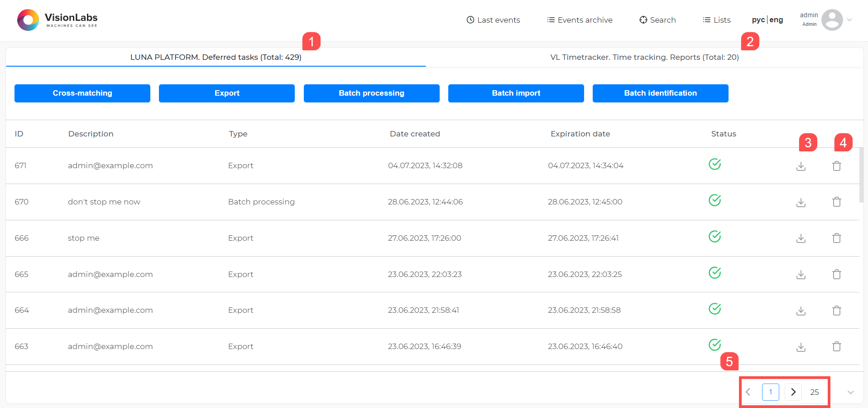This screenshot has width=868, height=408.
Task: Delete task 670 using trash icon
Action: tap(836, 202)
